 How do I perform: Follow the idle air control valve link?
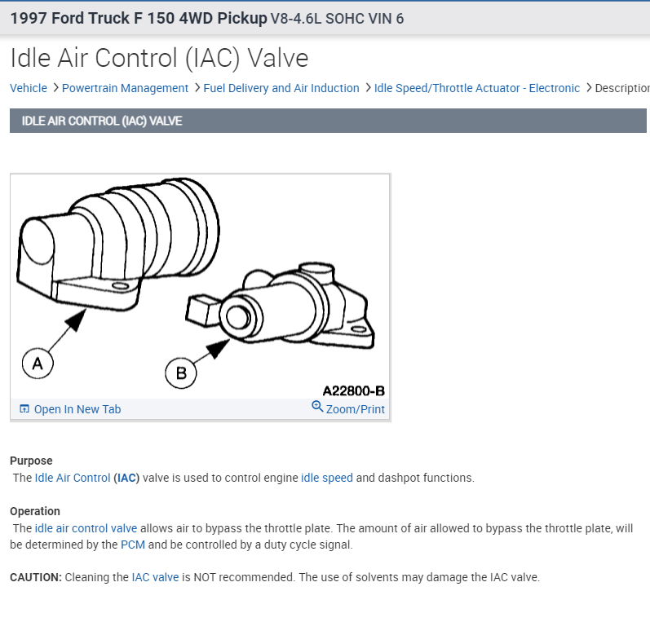tap(86, 528)
